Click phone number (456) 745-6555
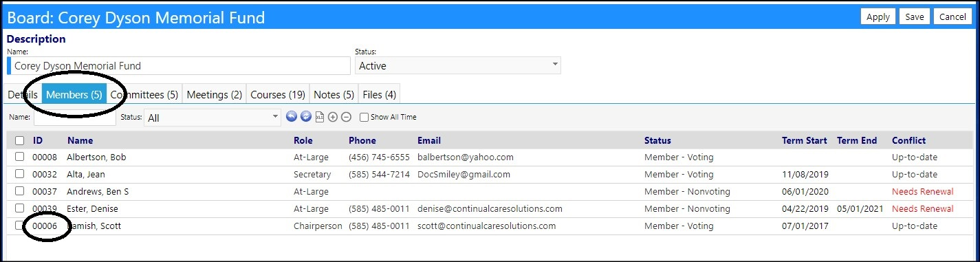 click(x=379, y=157)
